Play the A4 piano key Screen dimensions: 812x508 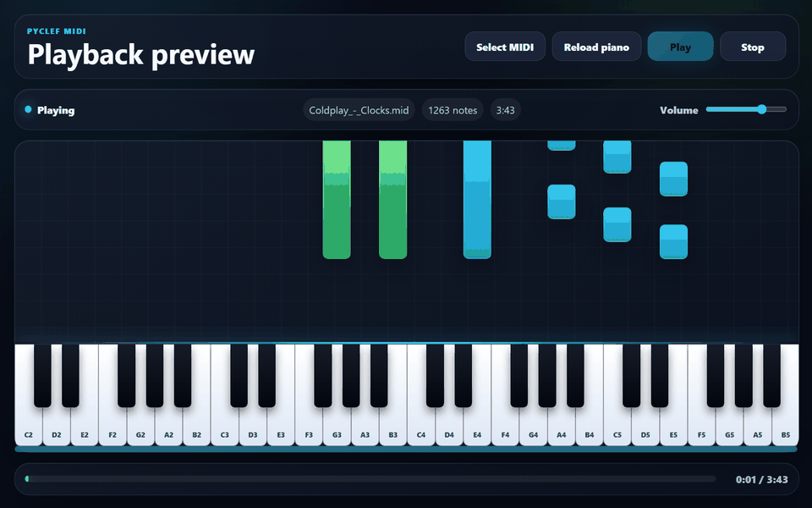[x=561, y=428]
